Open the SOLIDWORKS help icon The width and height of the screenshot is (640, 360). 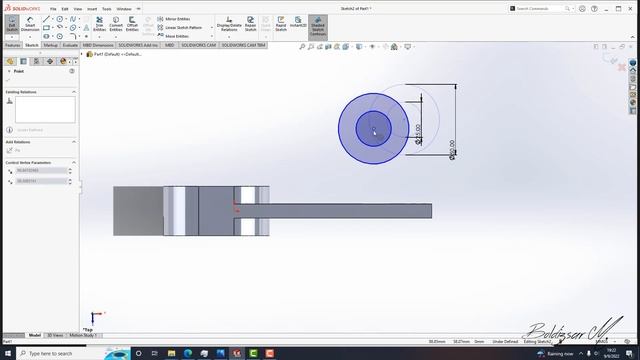(594, 9)
